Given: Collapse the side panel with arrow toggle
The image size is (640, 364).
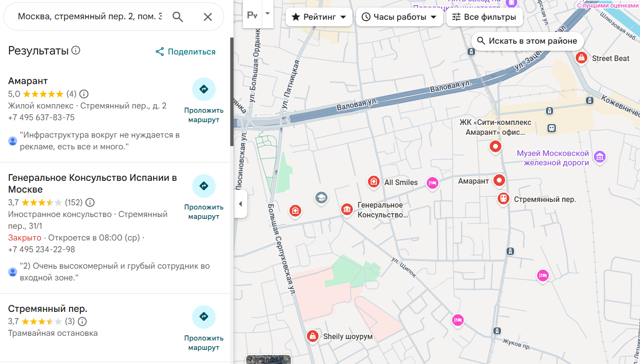Looking at the screenshot, I should pyautogui.click(x=240, y=204).
